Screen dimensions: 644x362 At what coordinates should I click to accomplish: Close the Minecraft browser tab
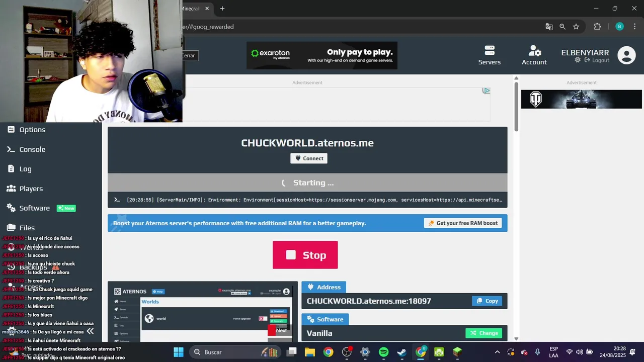tap(207, 9)
